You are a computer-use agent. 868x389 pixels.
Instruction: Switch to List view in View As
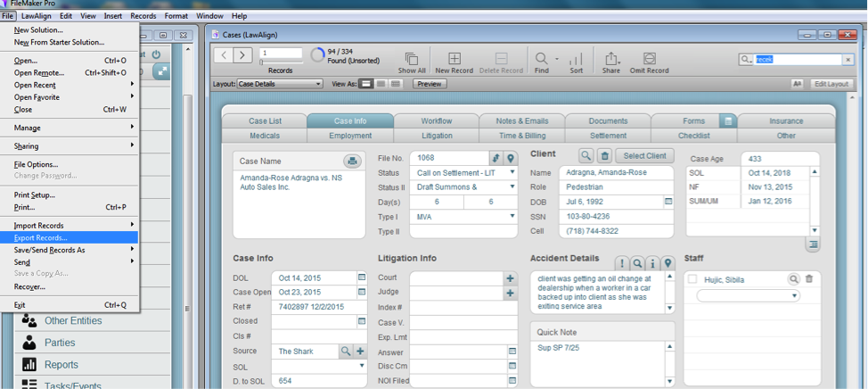click(x=381, y=84)
